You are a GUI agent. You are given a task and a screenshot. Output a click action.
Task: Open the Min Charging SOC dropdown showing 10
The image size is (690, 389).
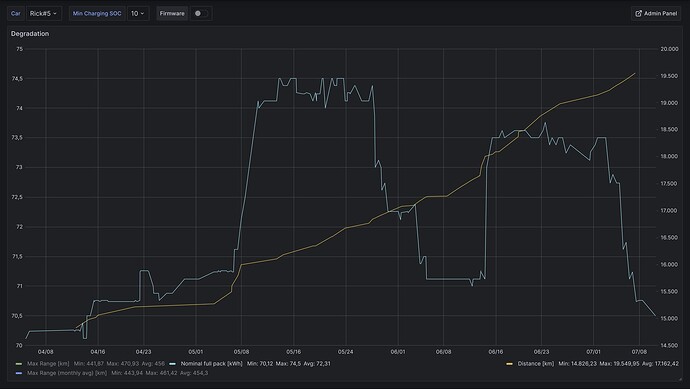[138, 14]
